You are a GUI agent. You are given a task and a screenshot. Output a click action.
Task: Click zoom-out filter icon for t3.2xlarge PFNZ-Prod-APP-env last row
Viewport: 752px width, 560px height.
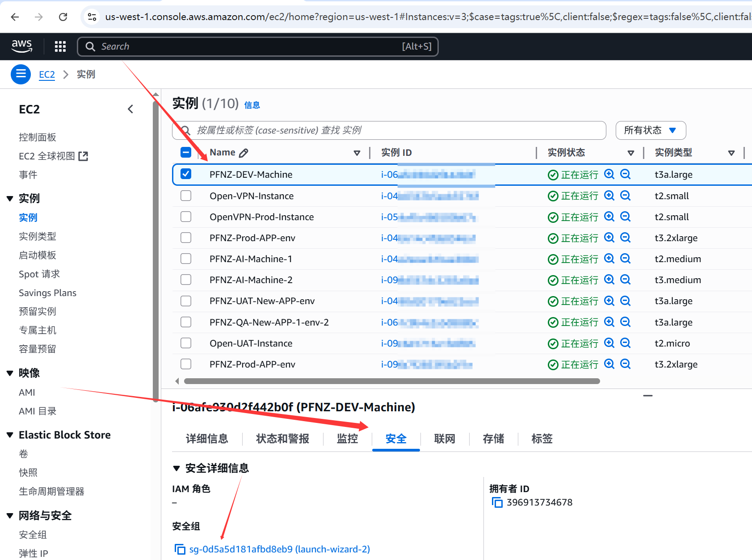tap(626, 364)
